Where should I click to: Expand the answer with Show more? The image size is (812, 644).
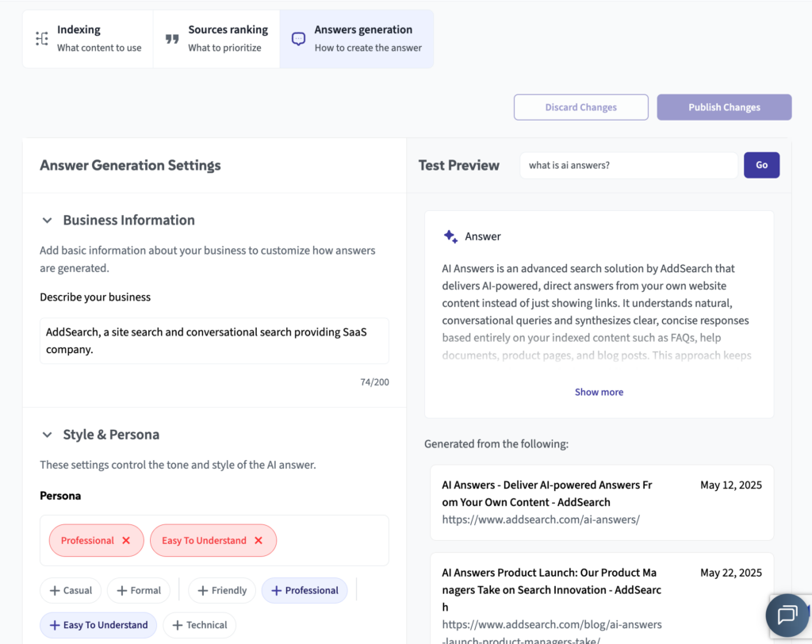pos(599,393)
